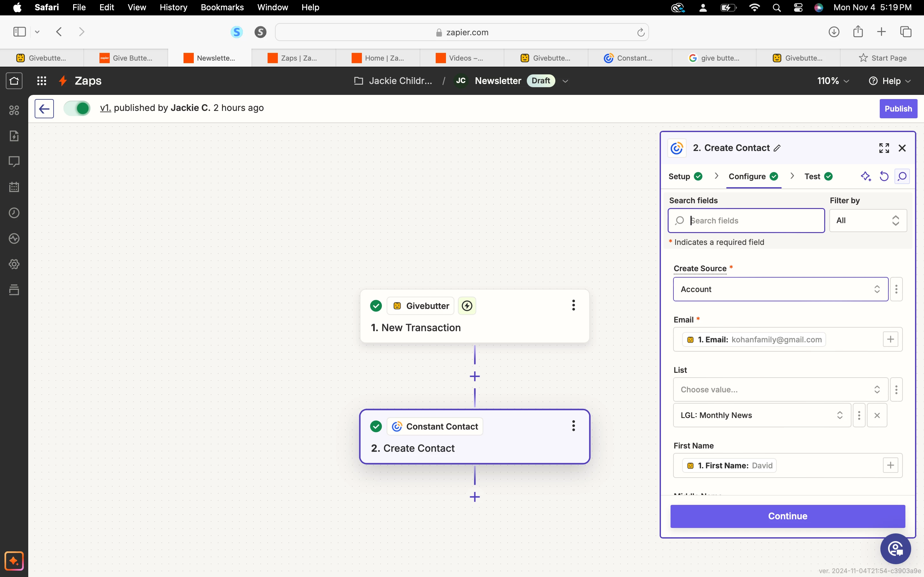The image size is (924, 577).
Task: Toggle the Zap on/off switch
Action: coord(77,108)
